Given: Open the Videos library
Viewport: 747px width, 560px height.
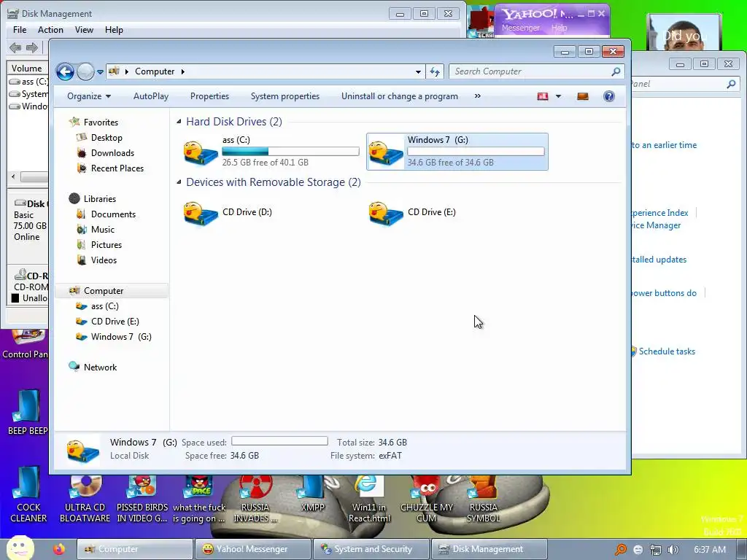Looking at the screenshot, I should (x=104, y=260).
